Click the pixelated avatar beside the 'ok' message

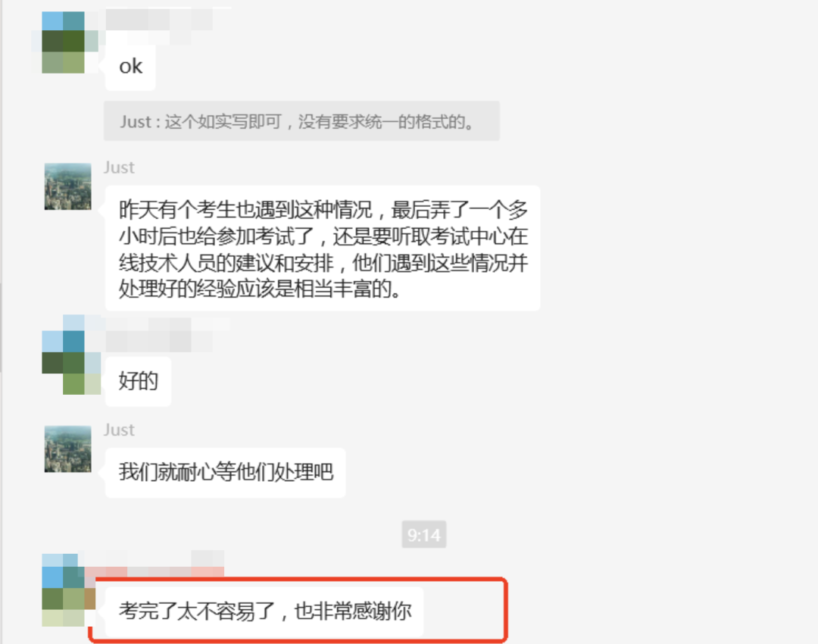(x=65, y=42)
